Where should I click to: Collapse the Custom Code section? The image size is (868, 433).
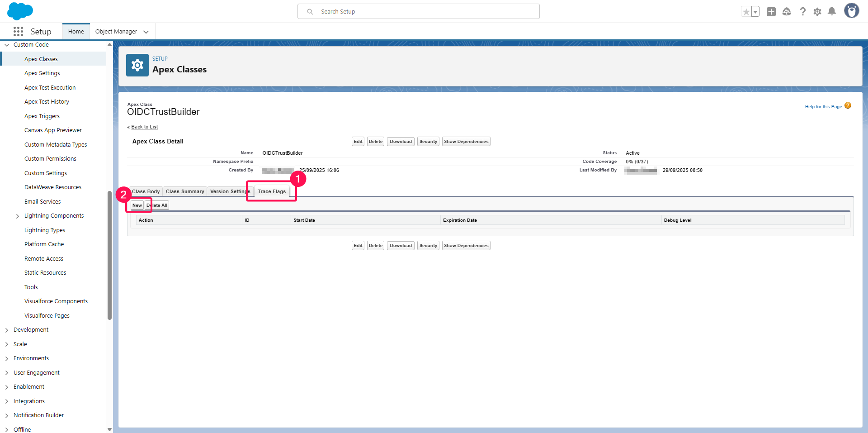(7, 45)
